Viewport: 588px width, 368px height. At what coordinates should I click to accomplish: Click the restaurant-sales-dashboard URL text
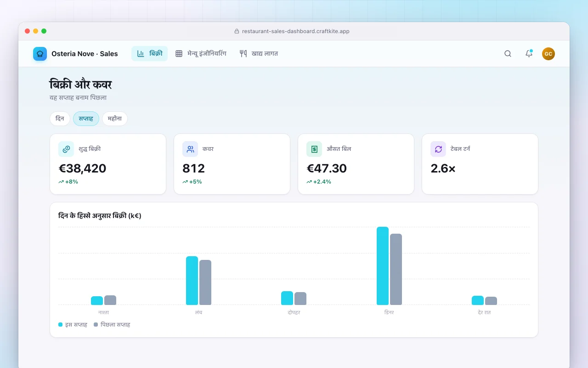click(x=296, y=31)
